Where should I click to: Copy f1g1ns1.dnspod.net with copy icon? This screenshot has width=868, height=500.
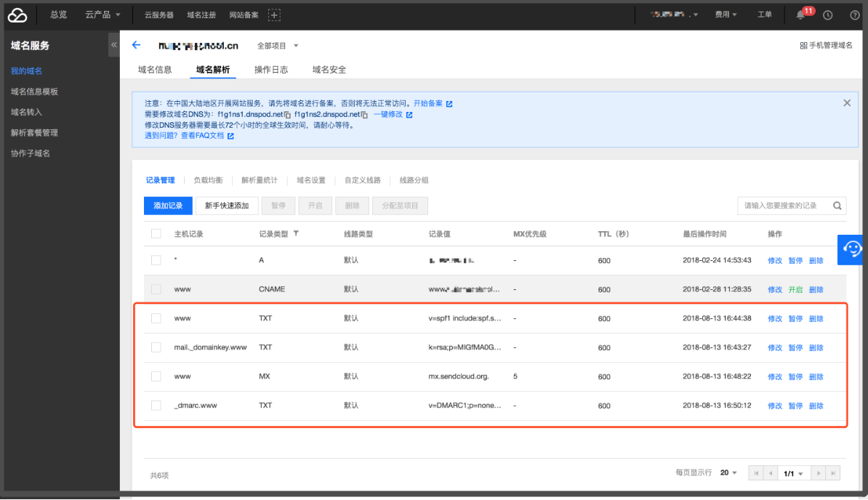pyautogui.click(x=287, y=115)
